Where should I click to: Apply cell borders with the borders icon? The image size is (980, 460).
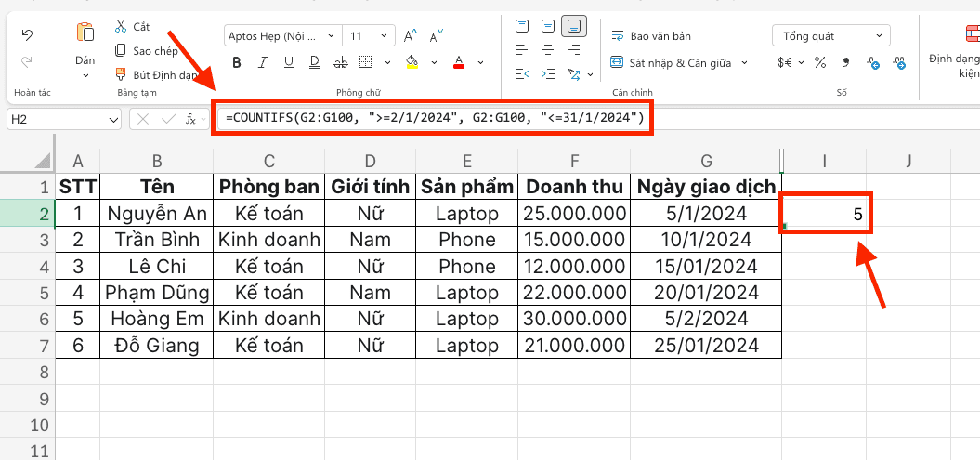tap(366, 62)
